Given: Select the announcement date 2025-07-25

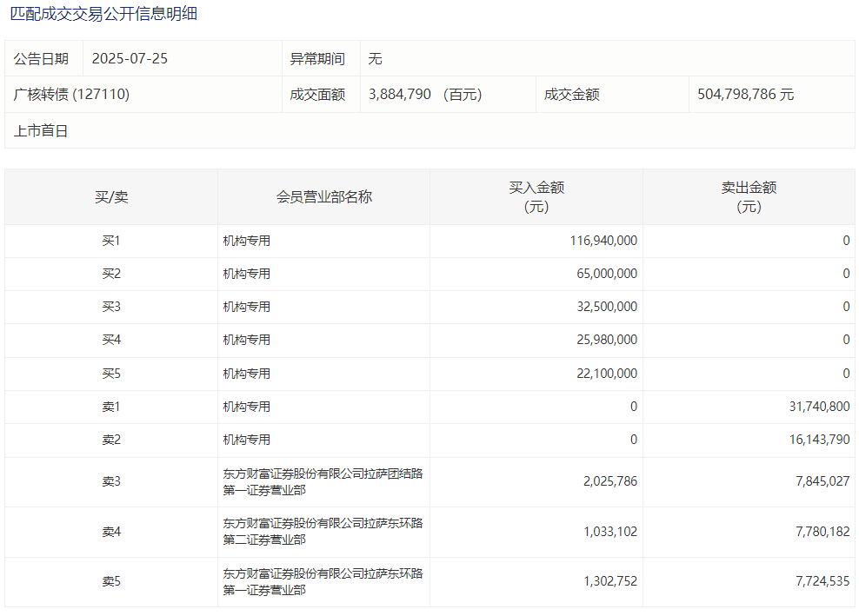Looking at the screenshot, I should click(x=130, y=59).
